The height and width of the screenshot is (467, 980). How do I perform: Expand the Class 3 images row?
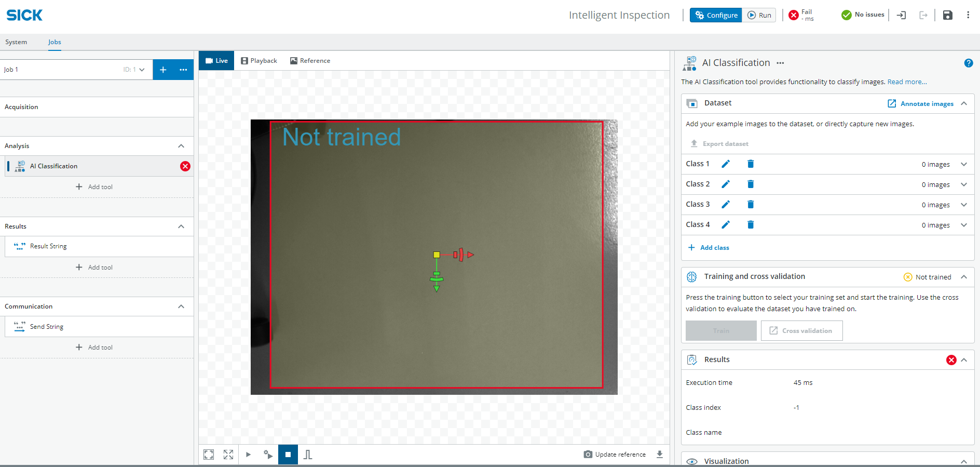tap(964, 205)
